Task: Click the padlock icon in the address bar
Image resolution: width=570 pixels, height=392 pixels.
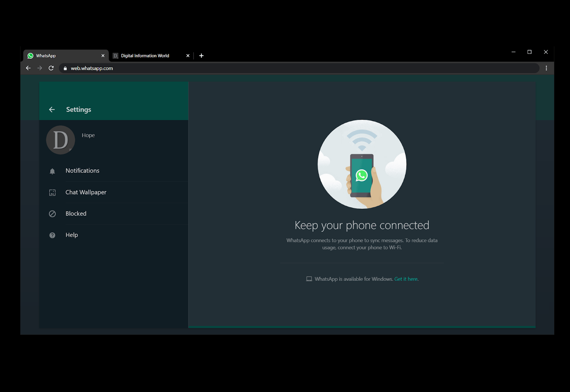Action: 65,68
